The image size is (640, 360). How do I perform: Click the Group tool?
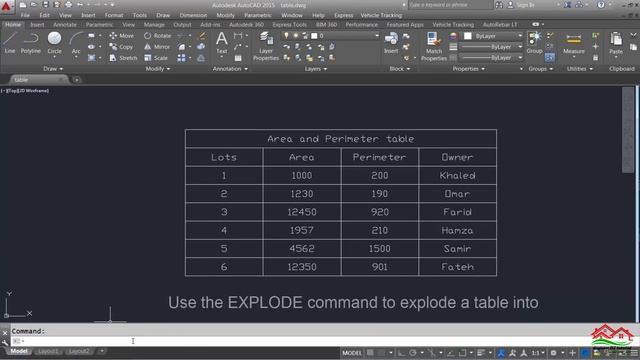pyautogui.click(x=534, y=43)
